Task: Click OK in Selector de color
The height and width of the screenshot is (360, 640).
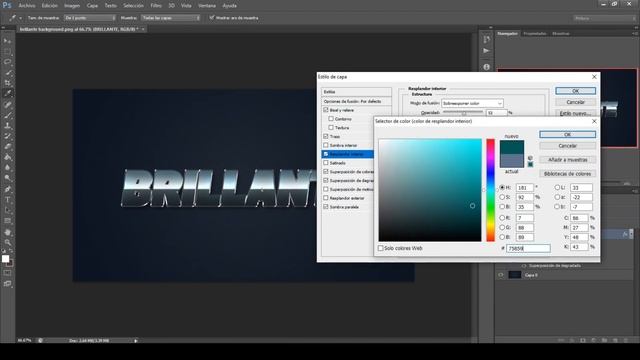Action: pyautogui.click(x=567, y=134)
